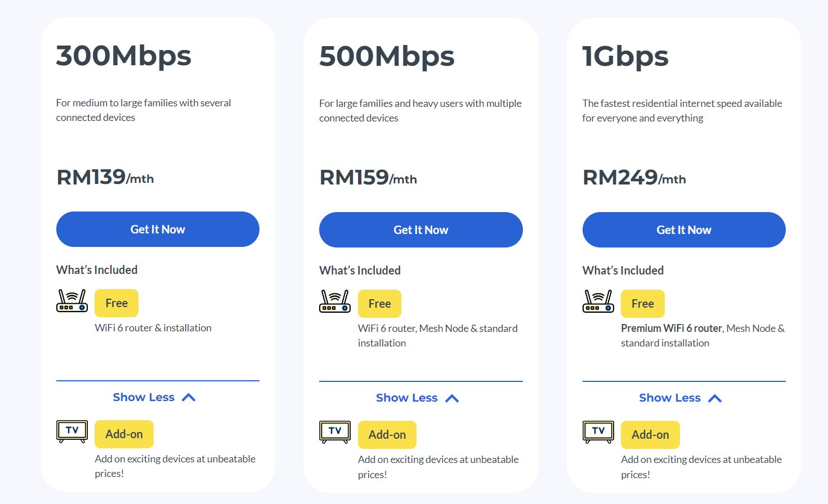828x504 pixels.
Task: Click Get It Now for the 300Mbps plan
Action: point(158,229)
